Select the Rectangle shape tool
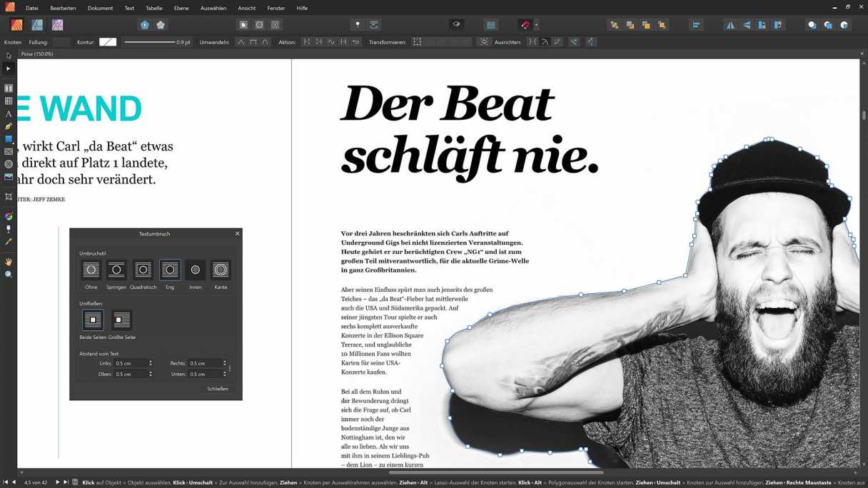The height and width of the screenshot is (488, 868). [x=8, y=138]
